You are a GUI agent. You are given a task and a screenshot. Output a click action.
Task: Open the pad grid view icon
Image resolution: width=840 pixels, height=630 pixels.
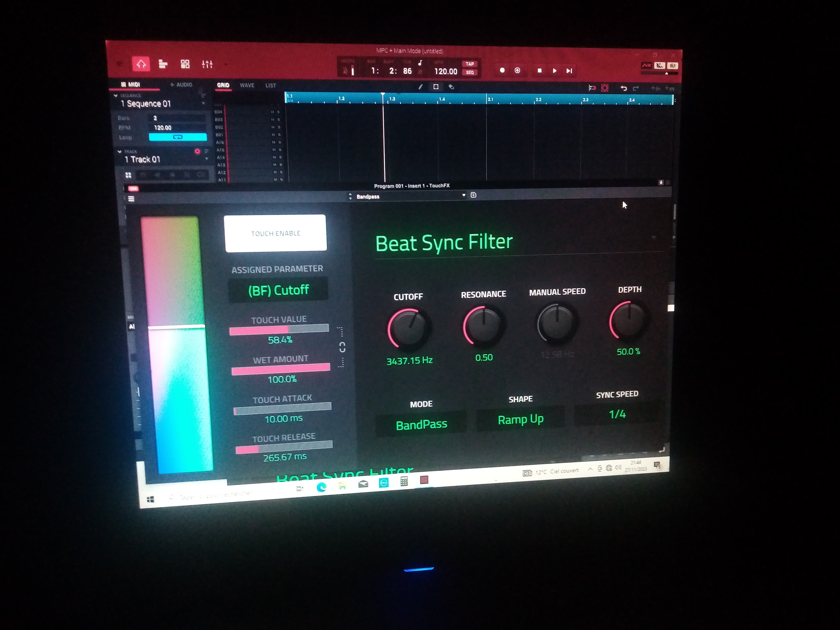185,64
